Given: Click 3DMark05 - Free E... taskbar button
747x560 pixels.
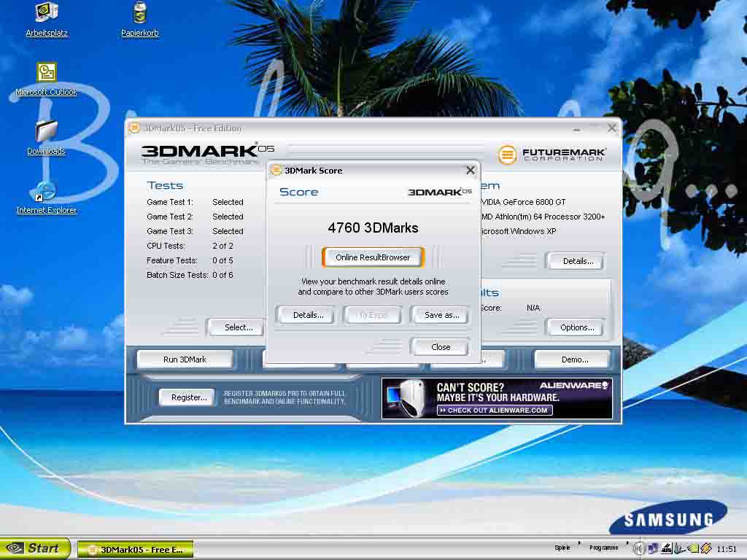Looking at the screenshot, I should click(x=136, y=550).
